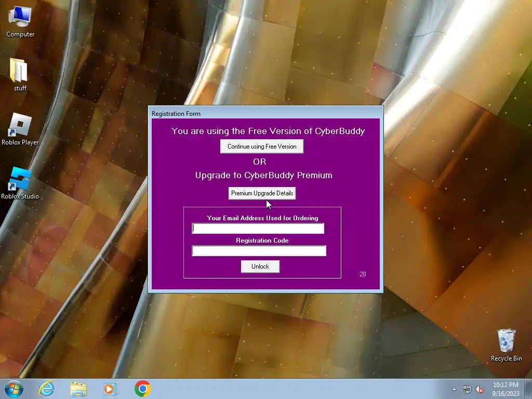532x399 pixels.
Task: Select the Recycle Bin icon
Action: click(506, 345)
